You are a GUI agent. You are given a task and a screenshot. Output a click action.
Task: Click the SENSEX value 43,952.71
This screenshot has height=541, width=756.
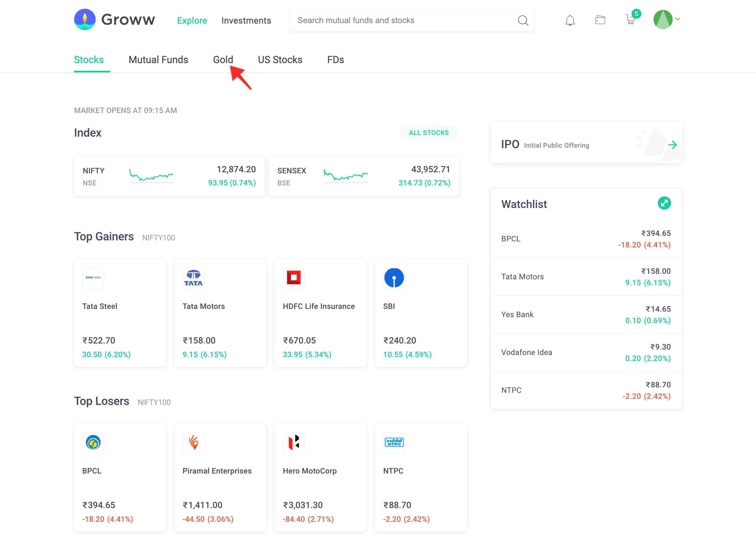431,169
